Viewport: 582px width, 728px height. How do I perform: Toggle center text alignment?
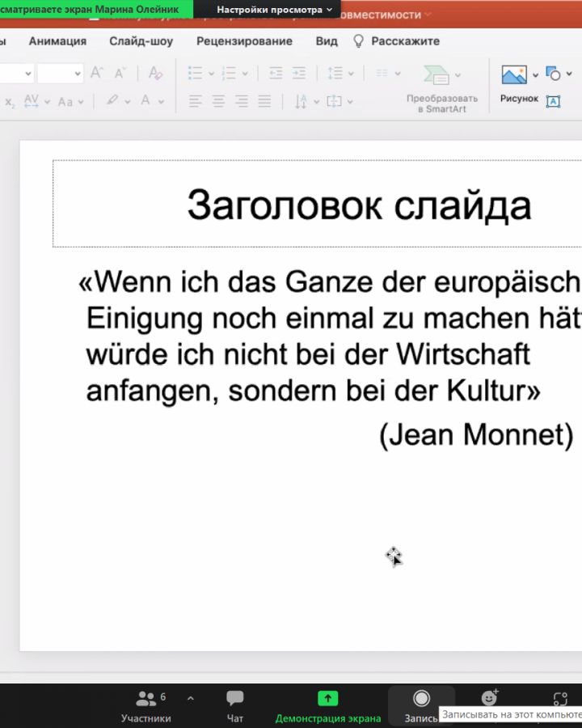[x=218, y=101]
